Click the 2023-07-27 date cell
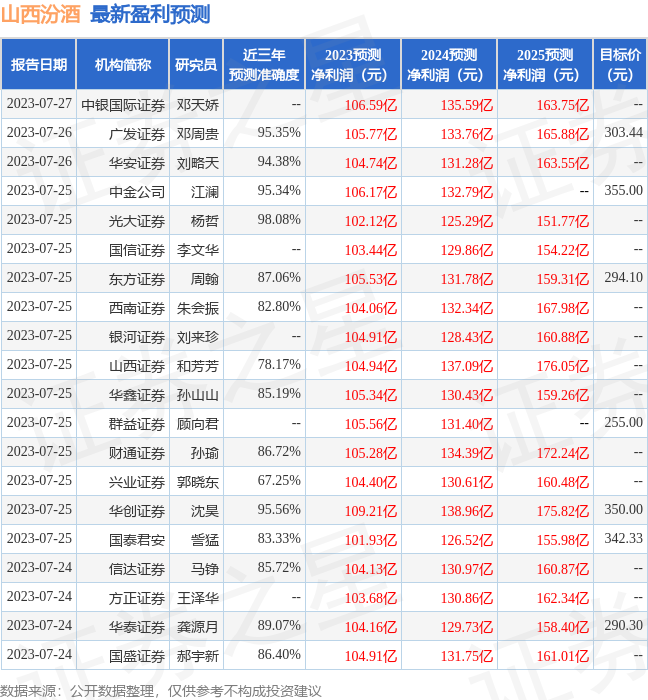This screenshot has height=700, width=648. 39,104
